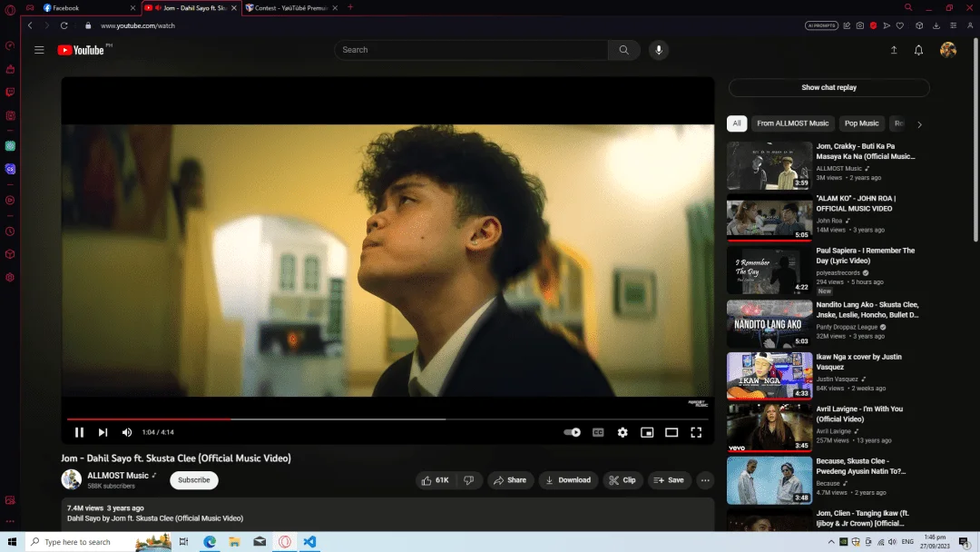Enter full screen mode
Image resolution: width=980 pixels, height=552 pixels.
pyautogui.click(x=696, y=432)
